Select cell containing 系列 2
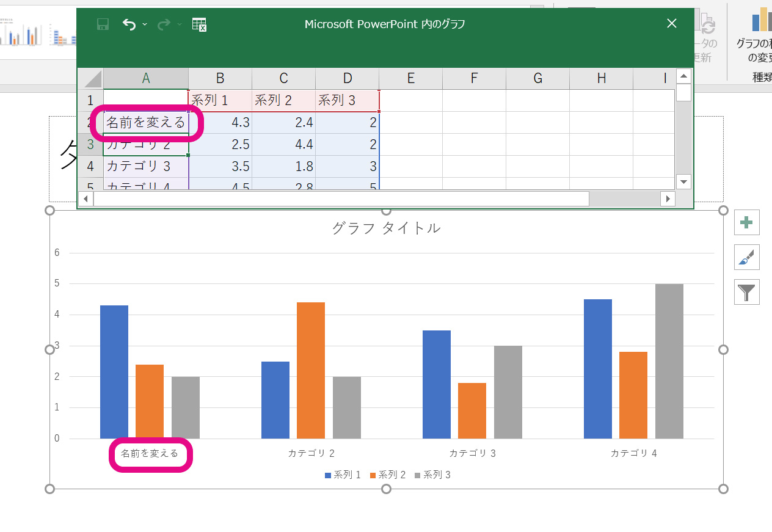 tap(283, 101)
